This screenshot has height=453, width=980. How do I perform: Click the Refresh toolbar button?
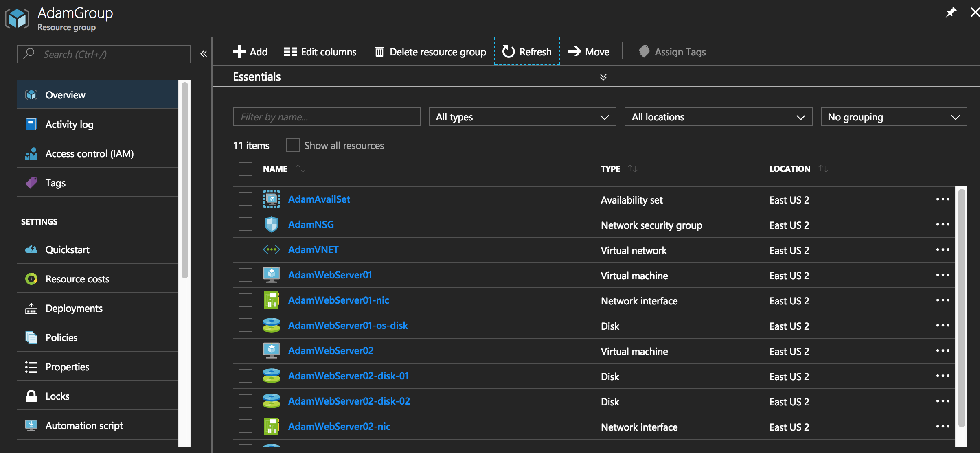point(527,52)
